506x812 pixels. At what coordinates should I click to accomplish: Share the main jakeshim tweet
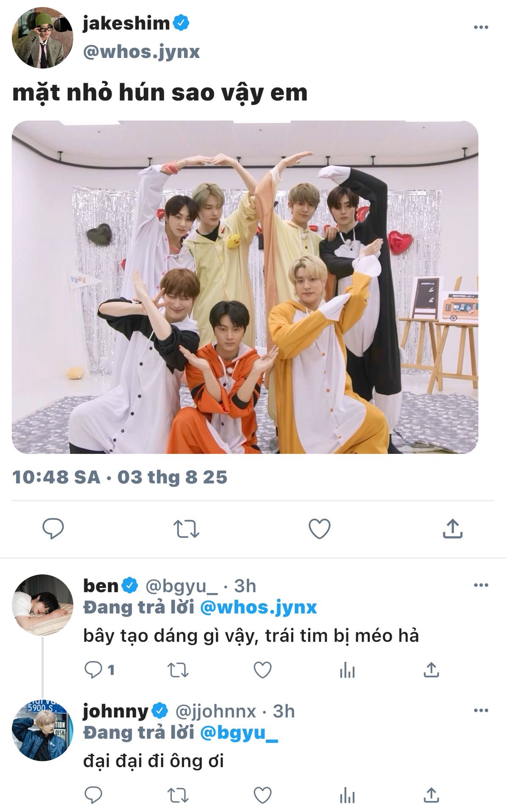(452, 529)
